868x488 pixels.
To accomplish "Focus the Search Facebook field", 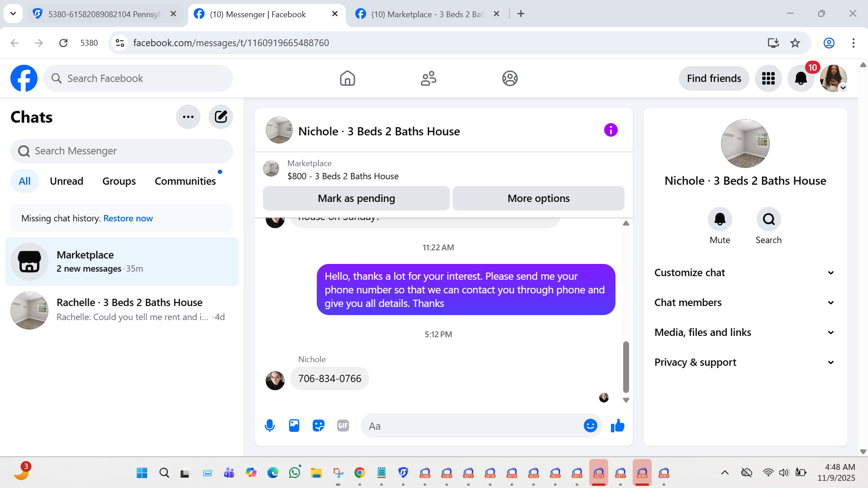I will 138,78.
